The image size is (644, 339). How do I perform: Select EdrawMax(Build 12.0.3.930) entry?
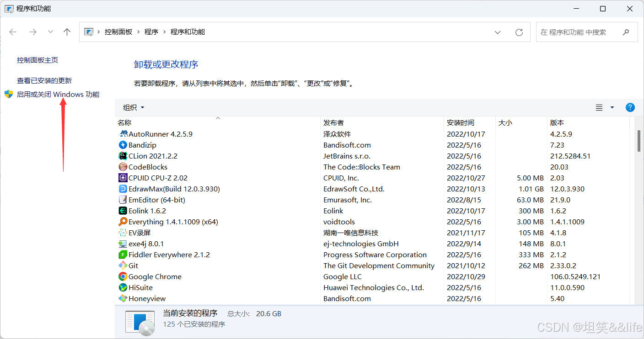tap(174, 189)
